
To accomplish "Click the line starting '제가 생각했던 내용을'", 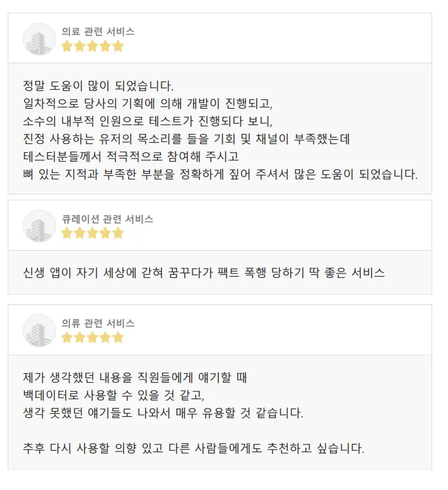I will tap(134, 378).
